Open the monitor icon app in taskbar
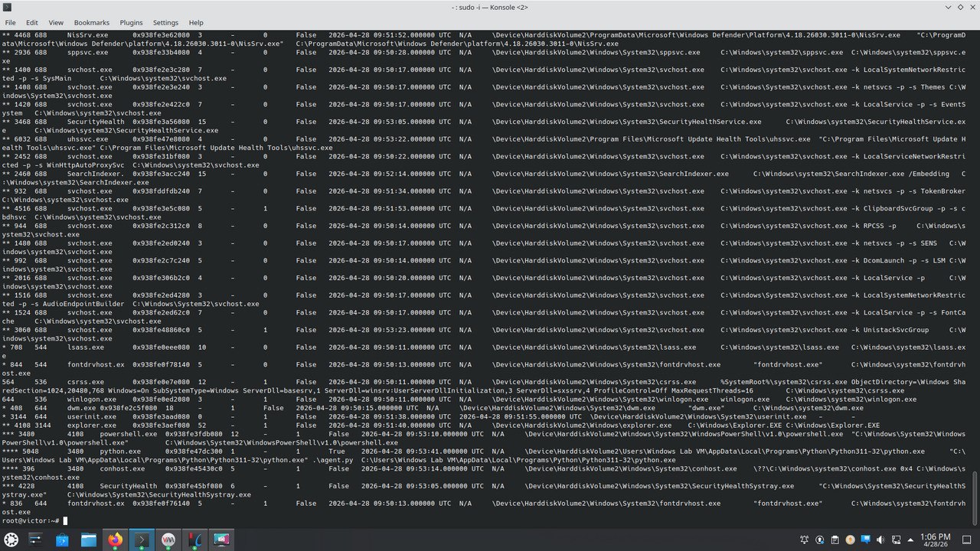The height and width of the screenshot is (551, 980). pyautogui.click(x=221, y=540)
